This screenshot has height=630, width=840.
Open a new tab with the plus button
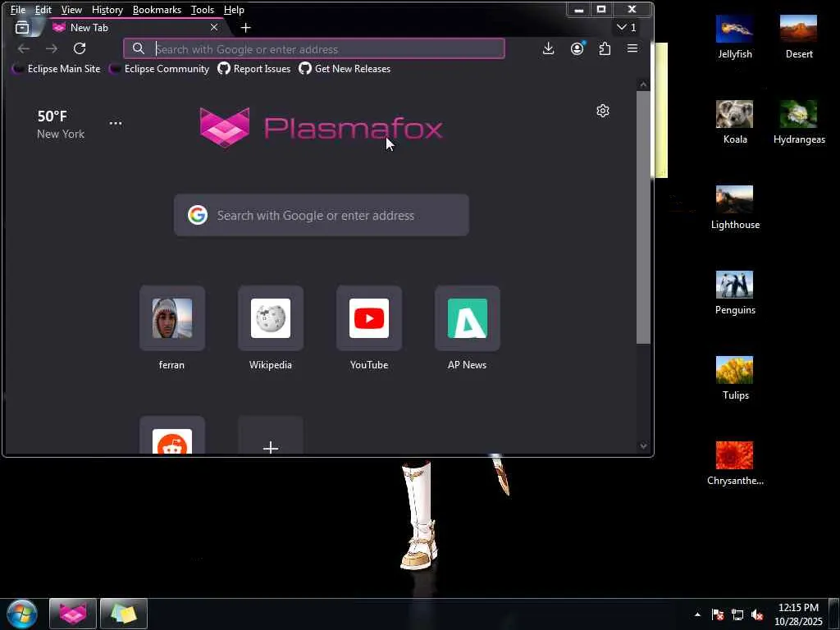pos(245,28)
